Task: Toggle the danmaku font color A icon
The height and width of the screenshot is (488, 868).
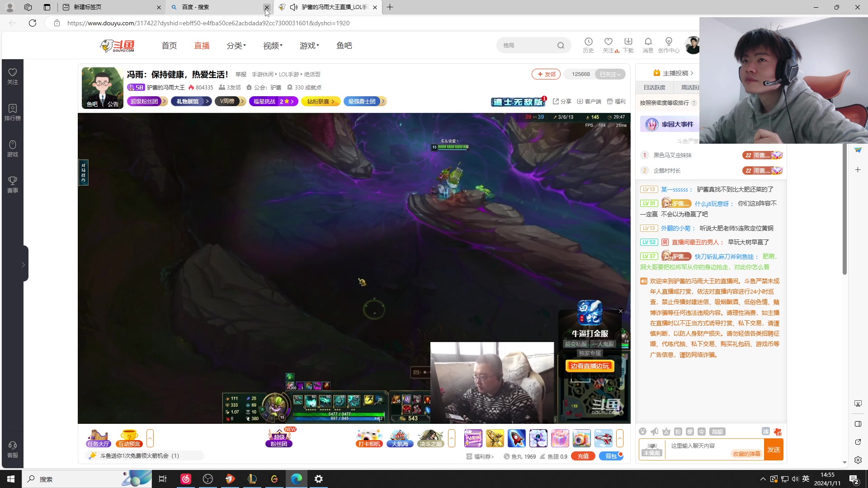Action: [666, 432]
